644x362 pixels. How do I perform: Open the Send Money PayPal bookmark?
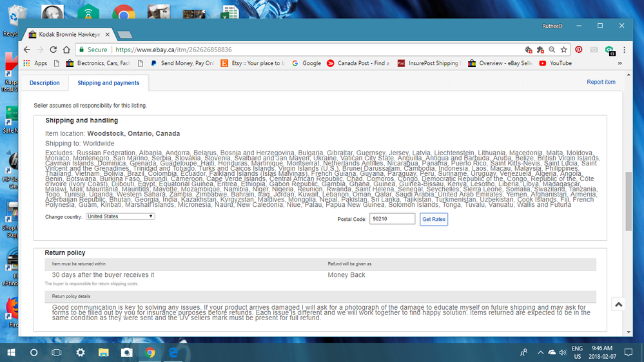[x=182, y=63]
